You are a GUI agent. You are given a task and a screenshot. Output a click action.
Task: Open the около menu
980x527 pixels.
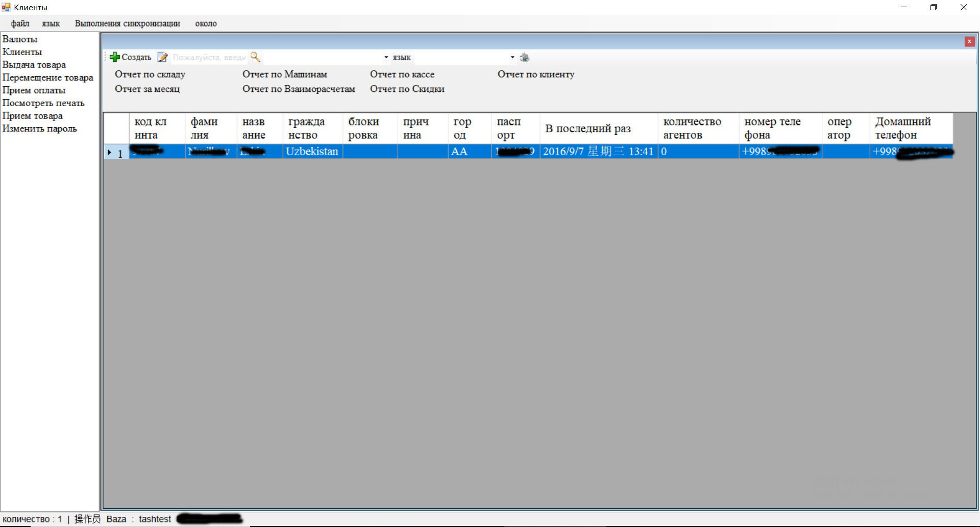tap(206, 23)
